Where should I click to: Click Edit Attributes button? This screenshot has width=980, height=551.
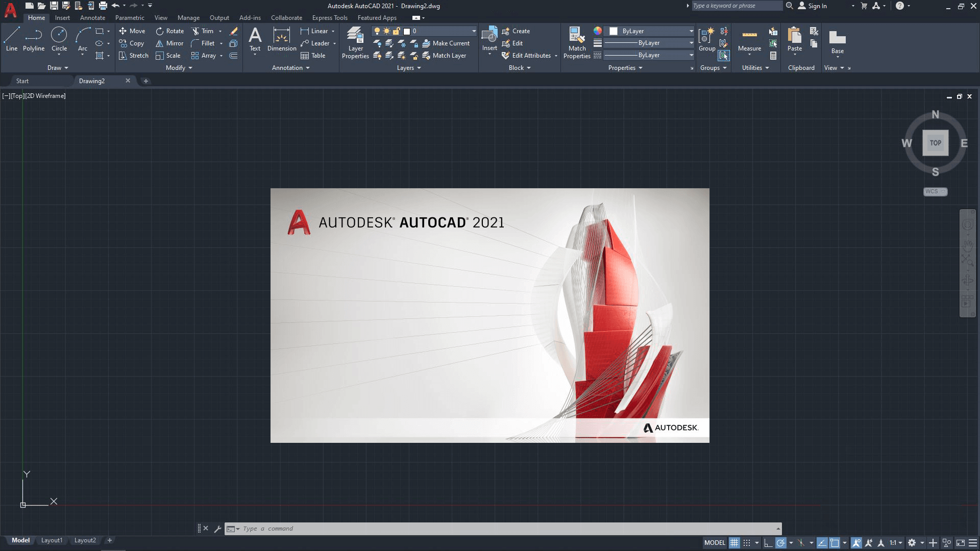click(x=527, y=56)
